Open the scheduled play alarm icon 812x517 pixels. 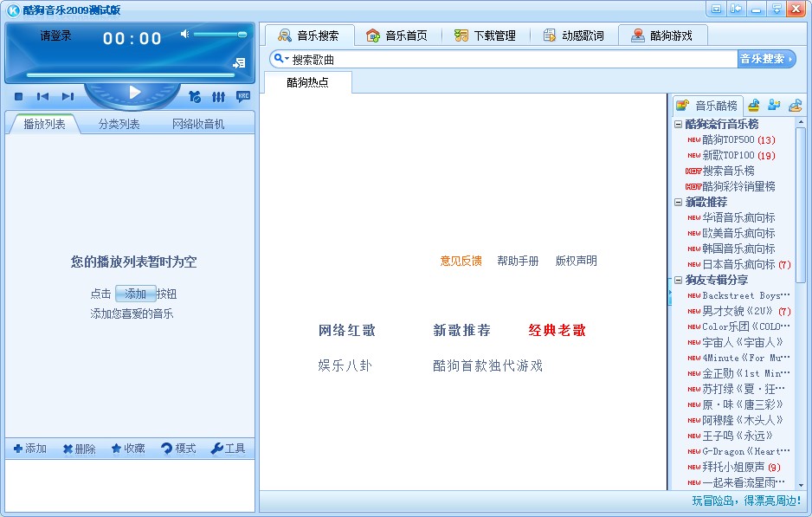(194, 97)
